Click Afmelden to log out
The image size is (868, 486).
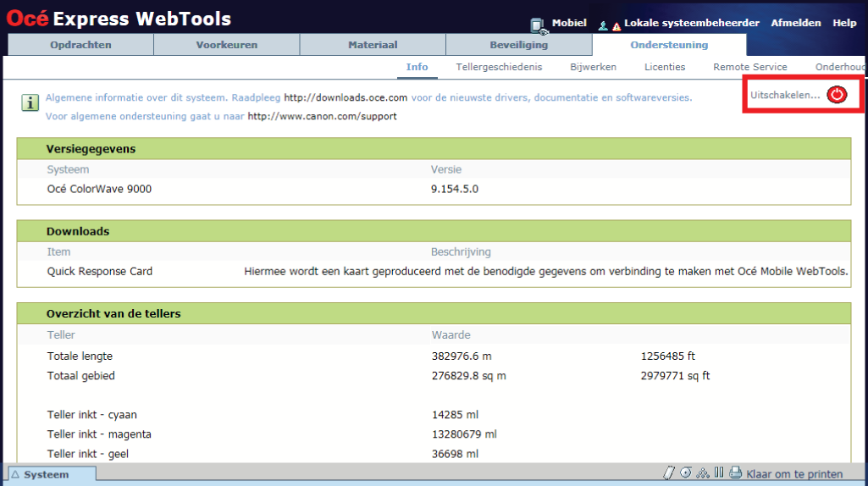795,23
